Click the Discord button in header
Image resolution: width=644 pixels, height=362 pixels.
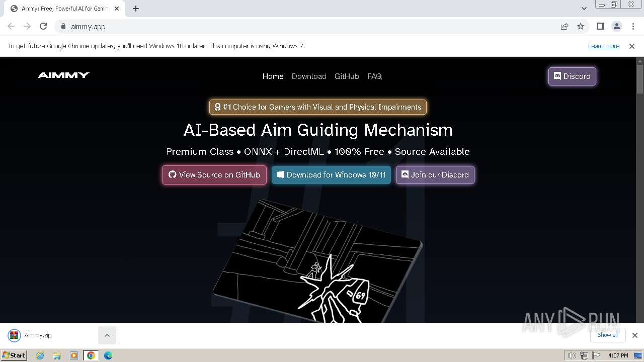click(572, 76)
